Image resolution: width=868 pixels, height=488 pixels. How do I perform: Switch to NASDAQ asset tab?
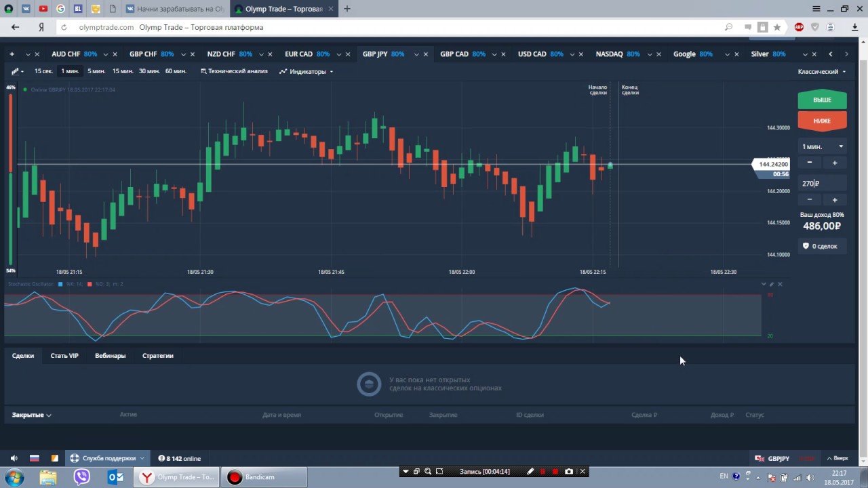pyautogui.click(x=618, y=54)
